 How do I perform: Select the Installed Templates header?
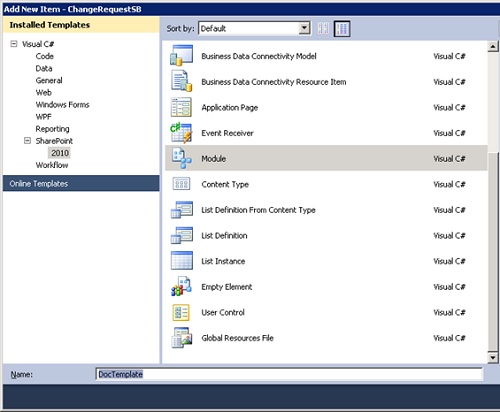pos(81,25)
